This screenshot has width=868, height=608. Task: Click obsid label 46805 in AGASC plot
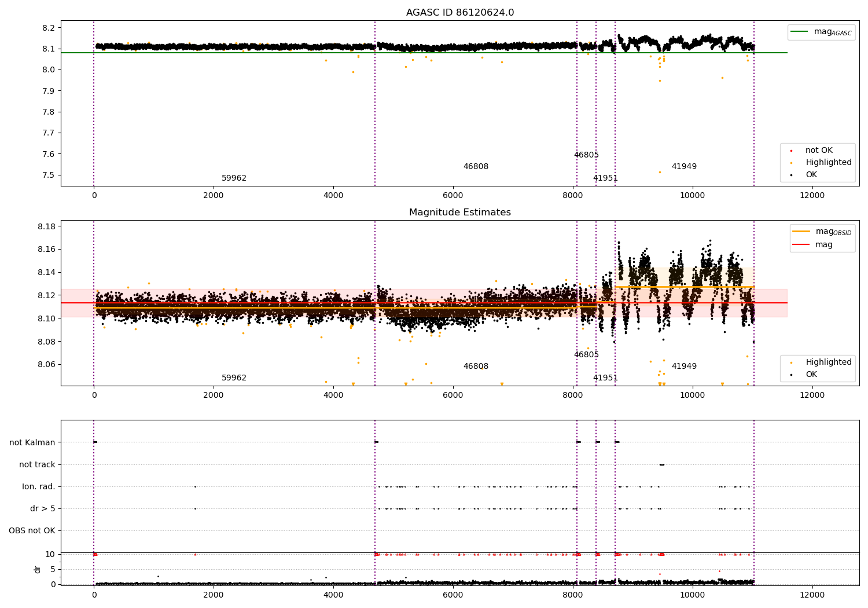click(x=586, y=155)
